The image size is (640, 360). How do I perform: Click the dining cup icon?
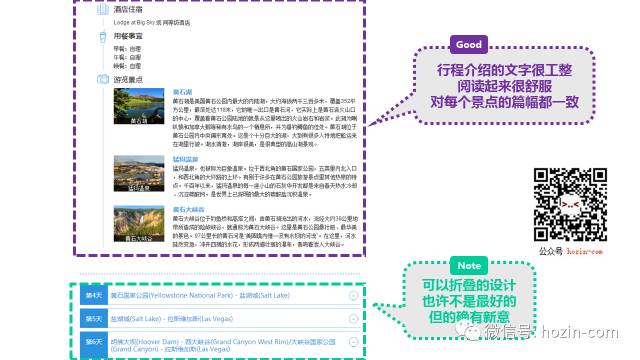coord(103,37)
